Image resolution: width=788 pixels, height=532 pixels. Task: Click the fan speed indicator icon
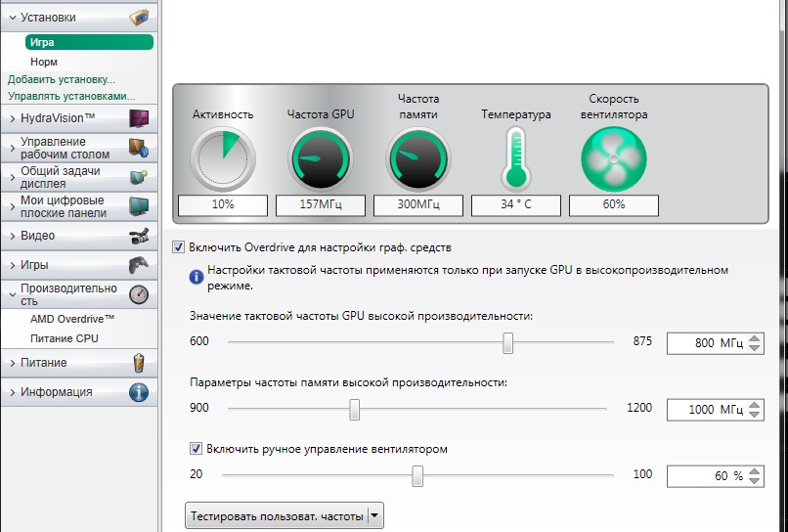tap(613, 157)
